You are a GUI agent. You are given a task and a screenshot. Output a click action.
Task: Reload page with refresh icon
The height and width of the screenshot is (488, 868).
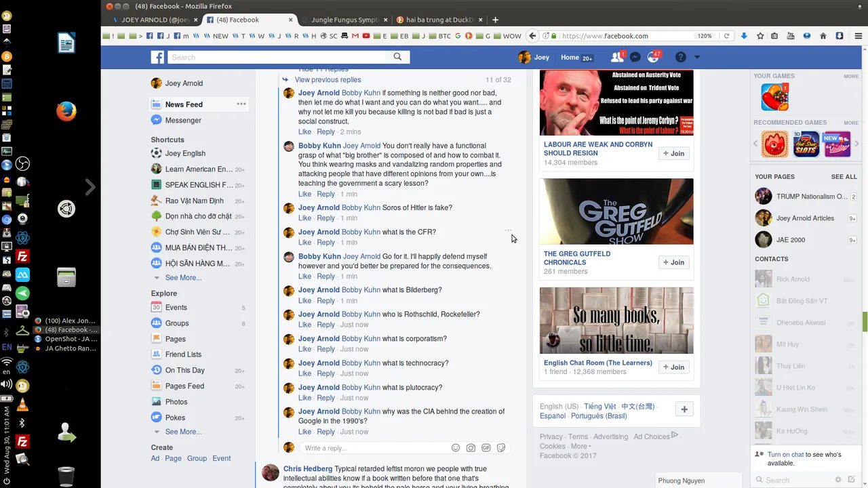(727, 36)
